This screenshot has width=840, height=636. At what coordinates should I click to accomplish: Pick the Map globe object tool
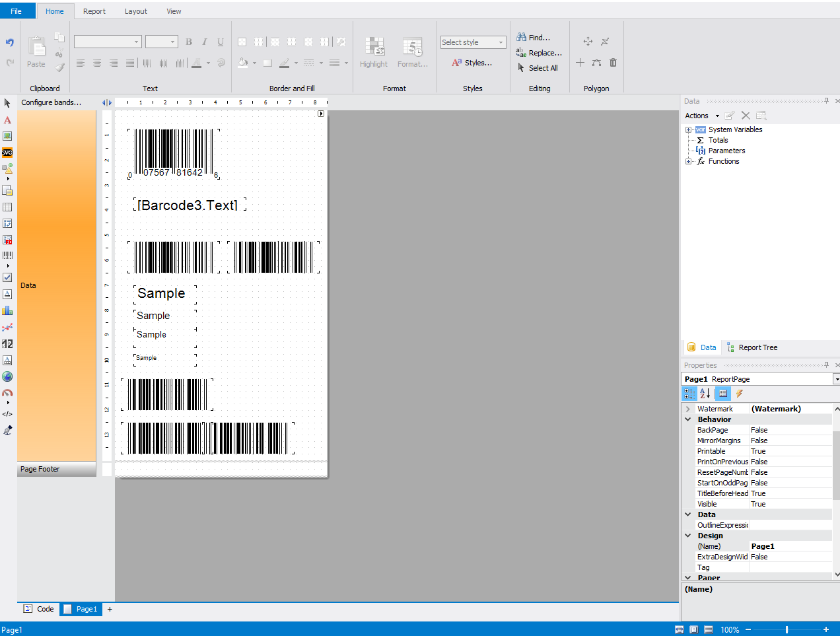pyautogui.click(x=7, y=376)
